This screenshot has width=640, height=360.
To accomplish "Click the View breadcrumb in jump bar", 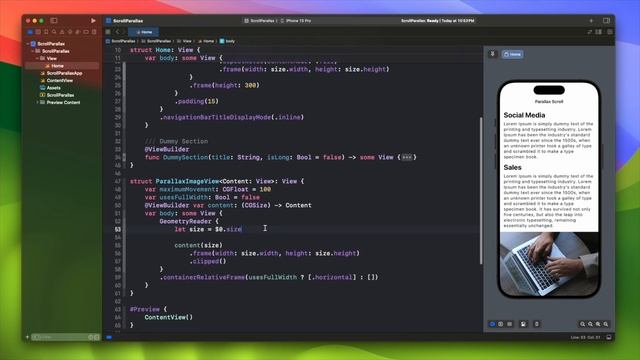I will coord(184,41).
